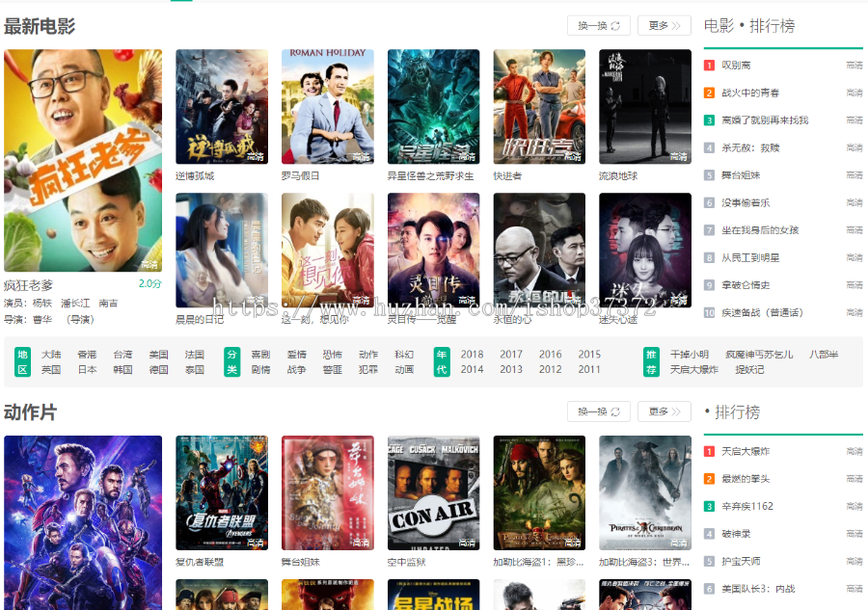Click recommended title 干掉小明
This screenshot has width=868, height=610.
pos(690,355)
